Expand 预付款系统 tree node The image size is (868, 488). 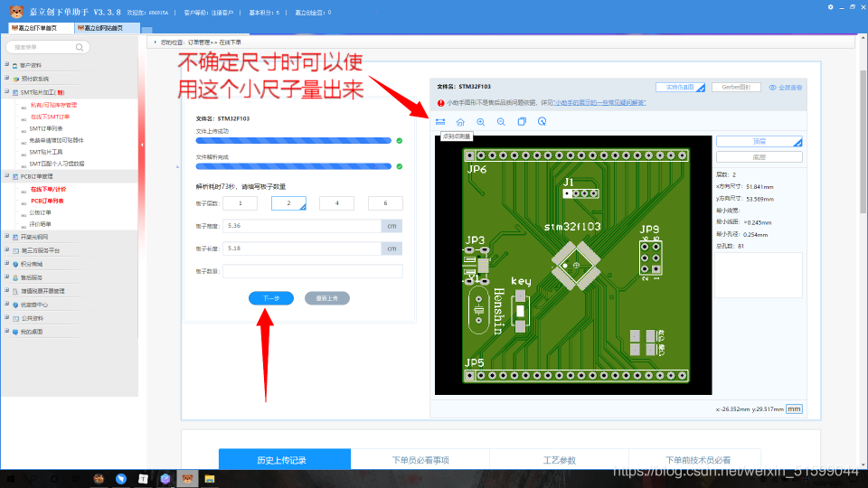tap(6, 78)
